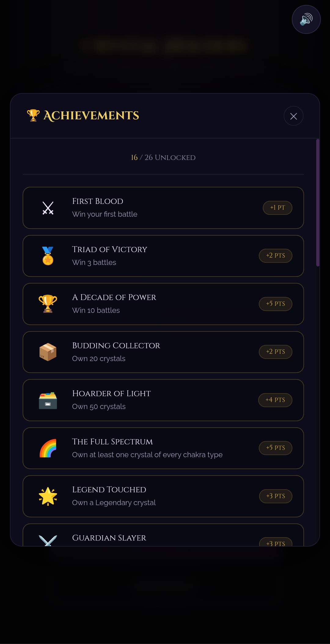This screenshot has width=330, height=644.
Task: Select The Full Spectrum achievement title
Action: 112,442
